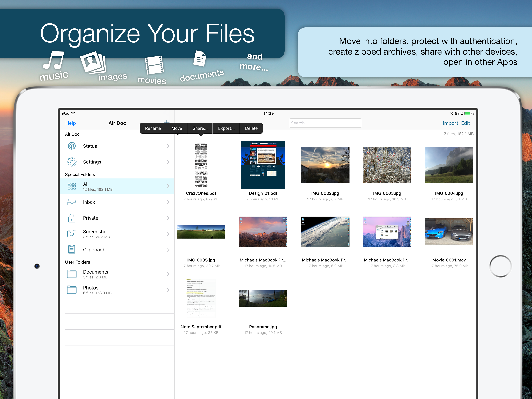This screenshot has width=532, height=399.
Task: Tap the Import button
Action: point(450,123)
